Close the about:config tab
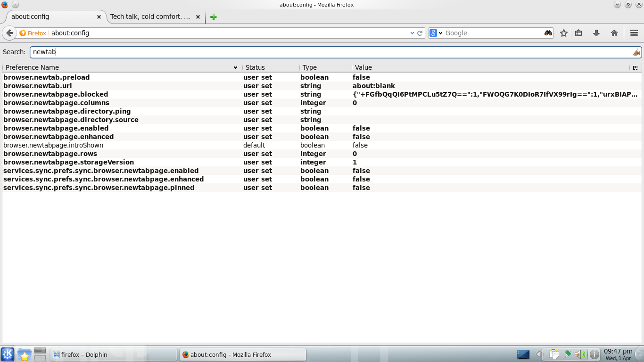This screenshot has height=362, width=644. tap(99, 17)
